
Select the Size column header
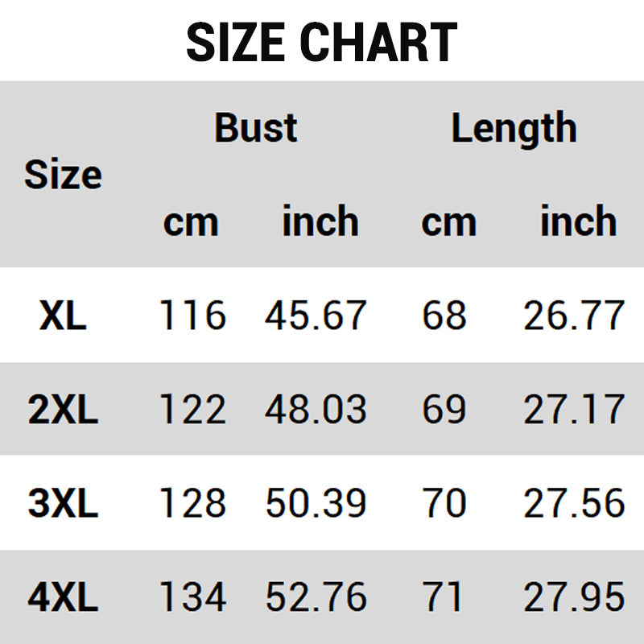[x=63, y=175]
